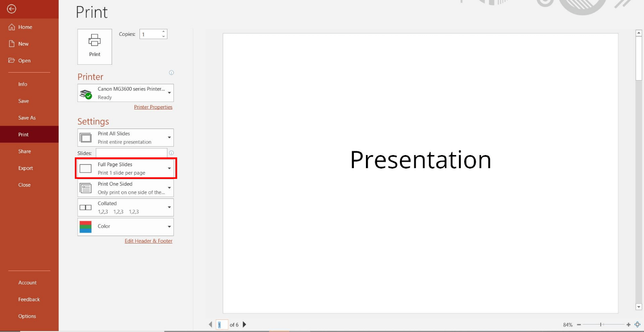Click the printer status icon showing Ready
The width and height of the screenshot is (644, 332).
[x=85, y=93]
